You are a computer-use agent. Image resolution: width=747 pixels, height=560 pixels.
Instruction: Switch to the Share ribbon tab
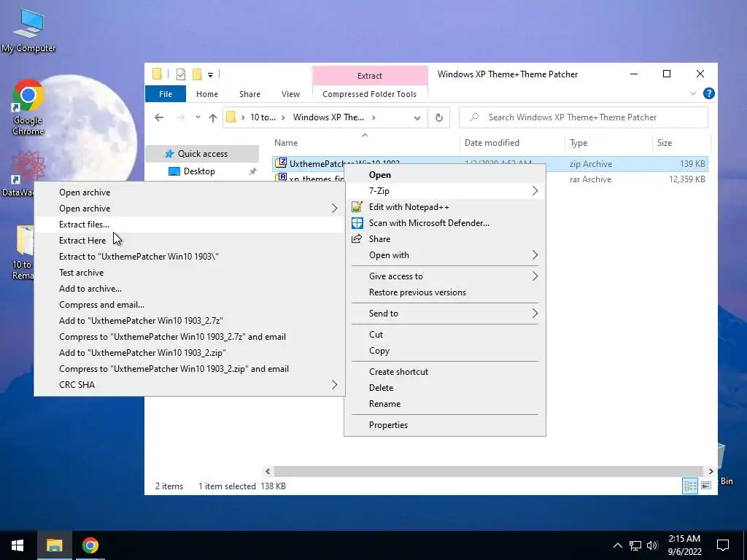[x=249, y=94]
